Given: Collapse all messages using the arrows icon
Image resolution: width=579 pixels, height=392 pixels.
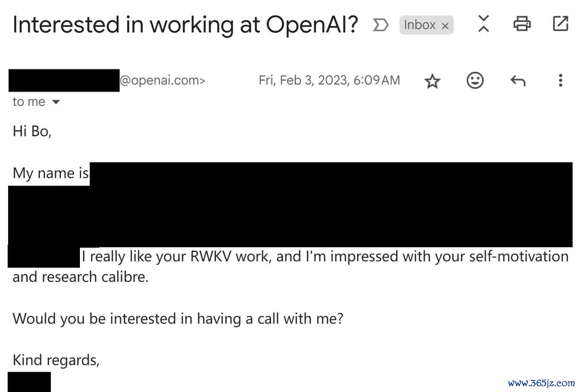Looking at the screenshot, I should click(x=483, y=24).
